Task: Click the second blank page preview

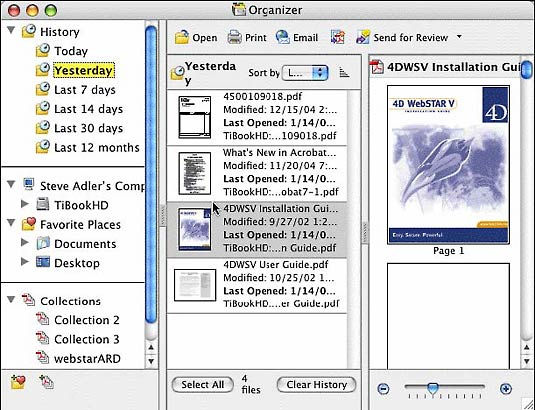Action: pos(449,316)
